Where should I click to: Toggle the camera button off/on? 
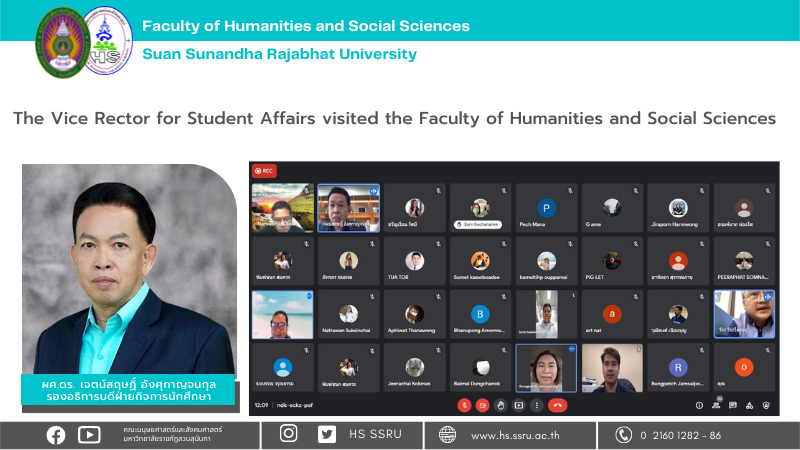[x=483, y=405]
